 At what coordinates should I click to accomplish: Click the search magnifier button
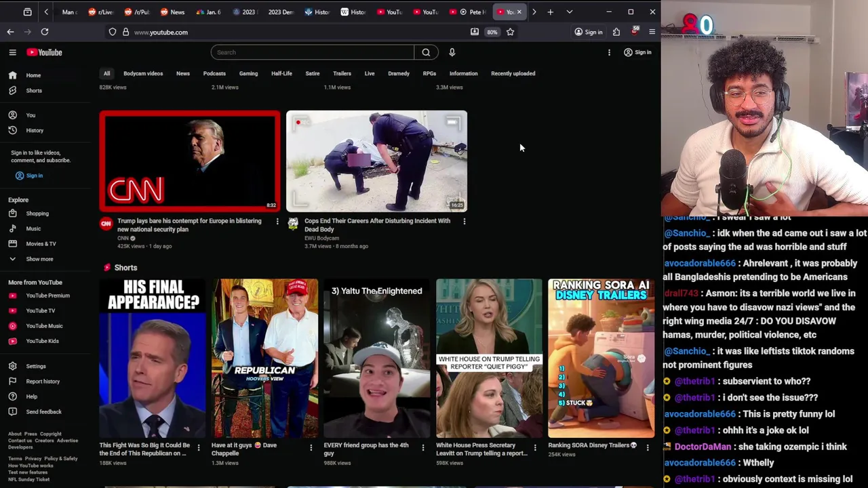pyautogui.click(x=426, y=52)
